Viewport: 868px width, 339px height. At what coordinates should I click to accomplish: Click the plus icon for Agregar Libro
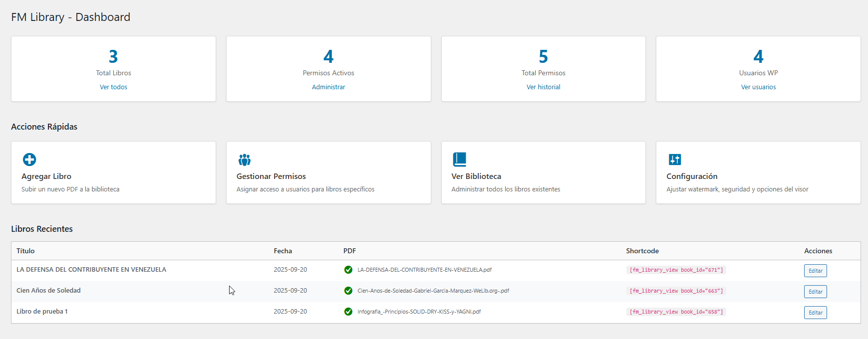click(29, 160)
